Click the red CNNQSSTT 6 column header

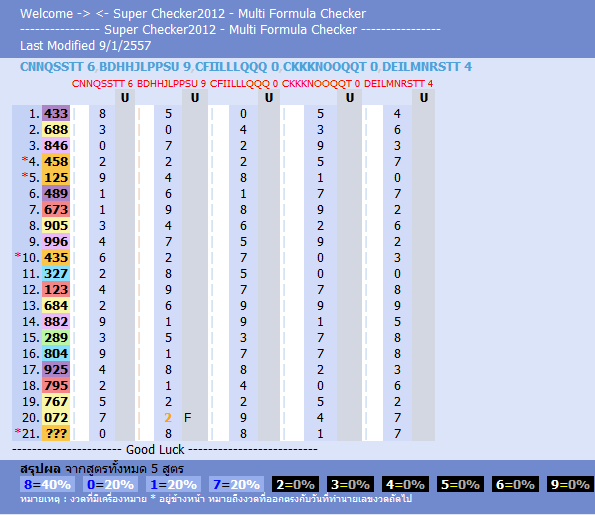pos(102,83)
